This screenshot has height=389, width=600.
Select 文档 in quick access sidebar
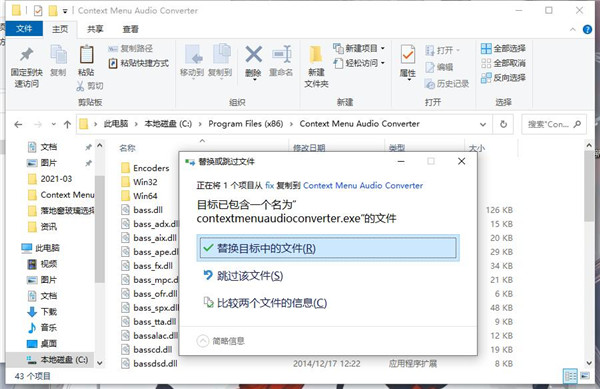[49, 147]
